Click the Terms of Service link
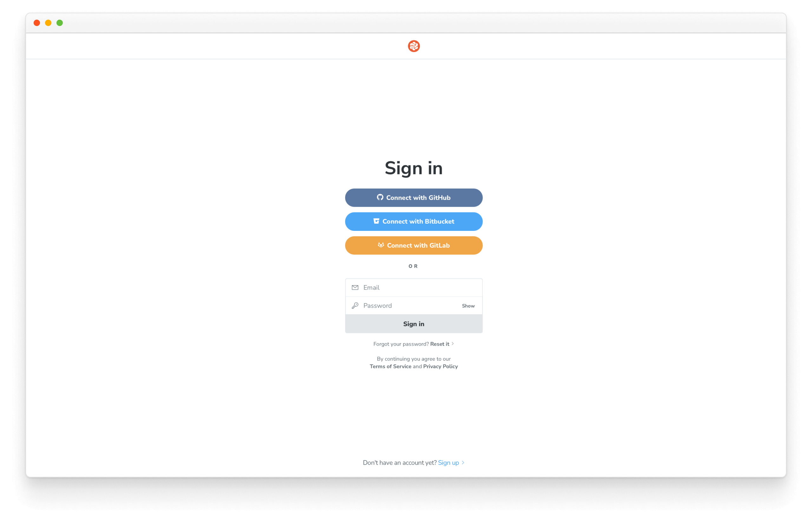The image size is (812, 522). pyautogui.click(x=390, y=366)
